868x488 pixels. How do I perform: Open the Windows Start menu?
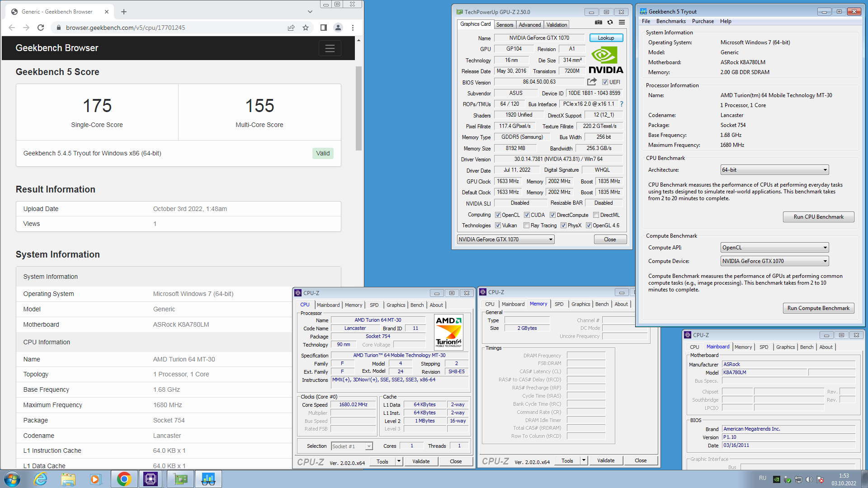12,479
